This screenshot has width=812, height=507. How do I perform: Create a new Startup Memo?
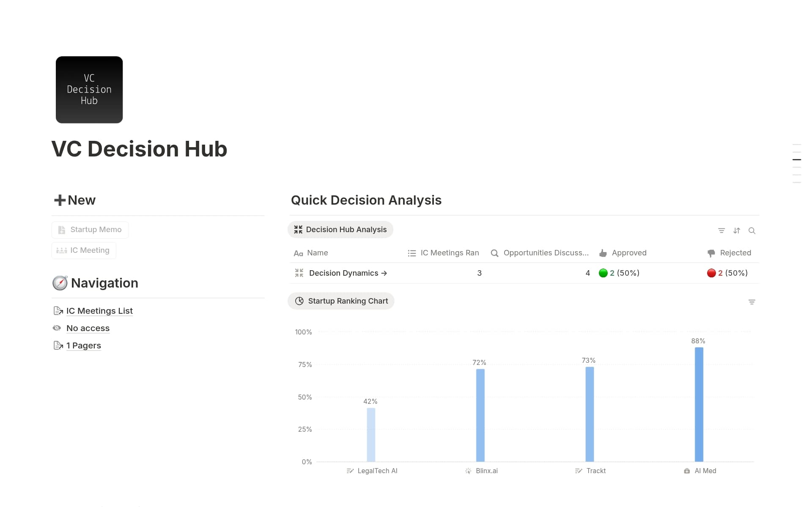click(x=90, y=230)
